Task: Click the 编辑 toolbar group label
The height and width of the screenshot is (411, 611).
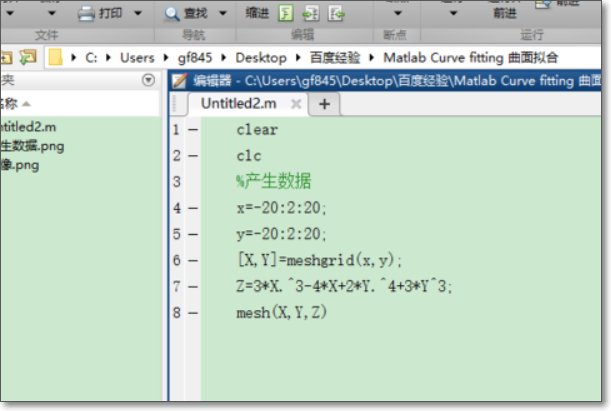Action: pos(302,35)
